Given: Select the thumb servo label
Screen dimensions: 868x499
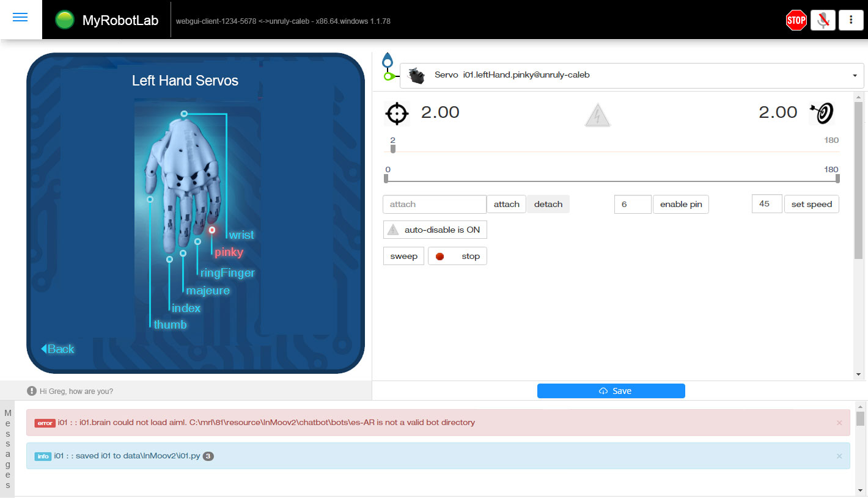Looking at the screenshot, I should [x=170, y=324].
